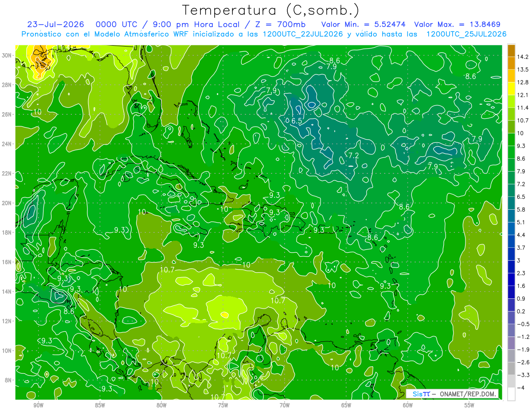Pick the dark orange swatch above 14.2

(511, 51)
